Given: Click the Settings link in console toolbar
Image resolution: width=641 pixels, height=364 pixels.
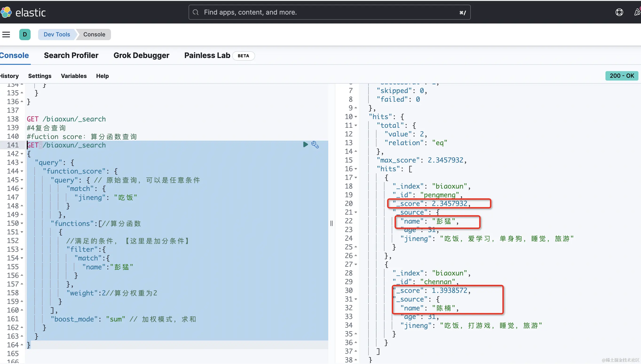Looking at the screenshot, I should [40, 76].
